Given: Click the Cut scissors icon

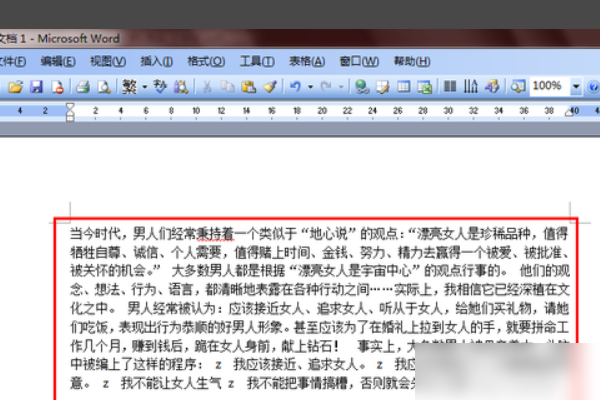Looking at the screenshot, I should click(207, 87).
